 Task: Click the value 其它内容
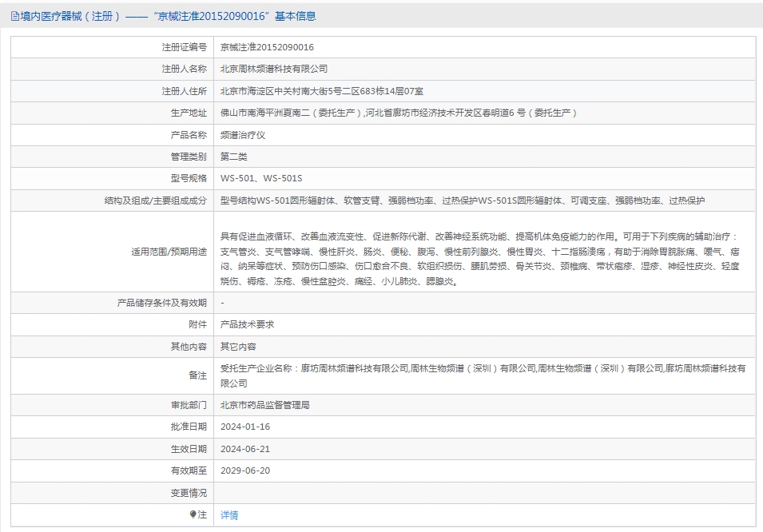point(238,347)
